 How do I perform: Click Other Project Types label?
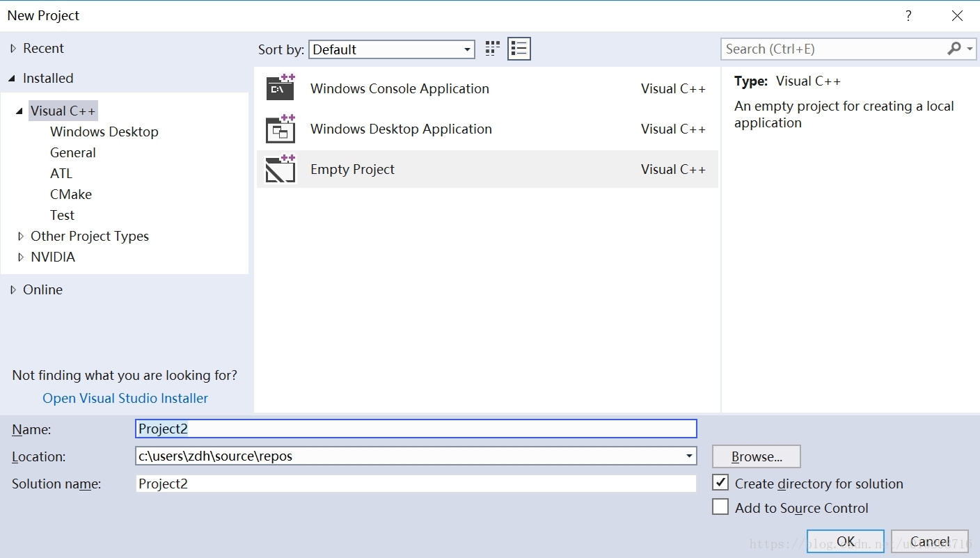[90, 236]
